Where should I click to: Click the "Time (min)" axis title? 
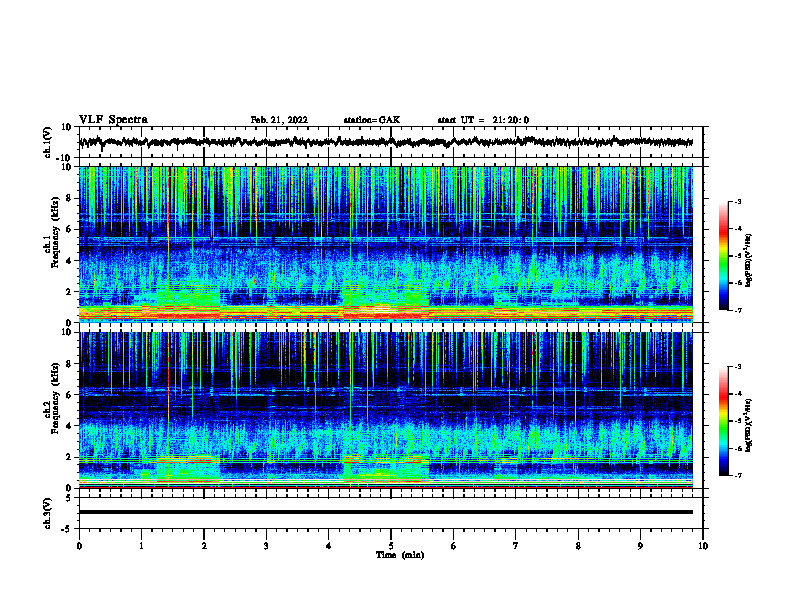[x=400, y=555]
